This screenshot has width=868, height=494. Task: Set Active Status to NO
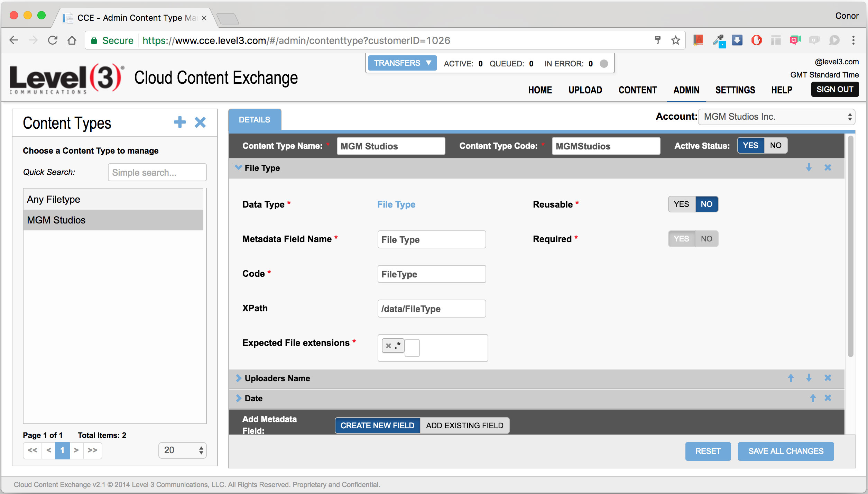(776, 145)
